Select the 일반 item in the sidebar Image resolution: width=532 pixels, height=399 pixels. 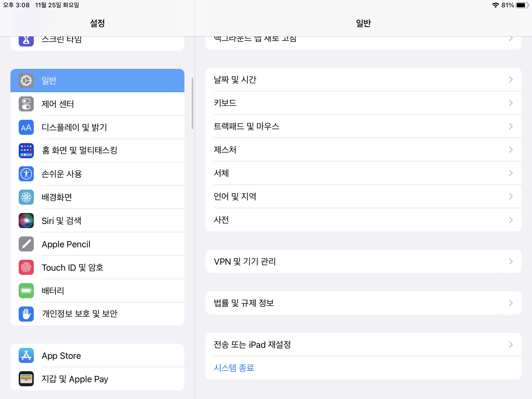(x=97, y=81)
